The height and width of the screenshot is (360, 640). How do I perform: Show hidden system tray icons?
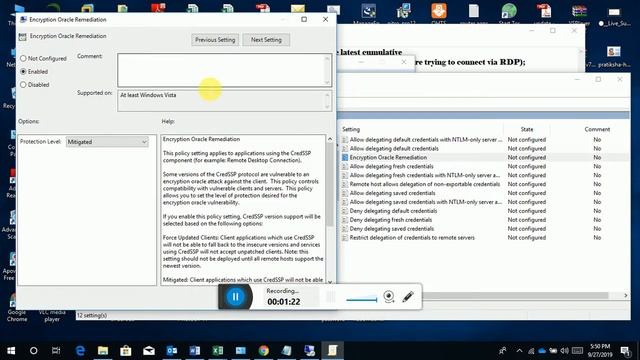click(519, 351)
